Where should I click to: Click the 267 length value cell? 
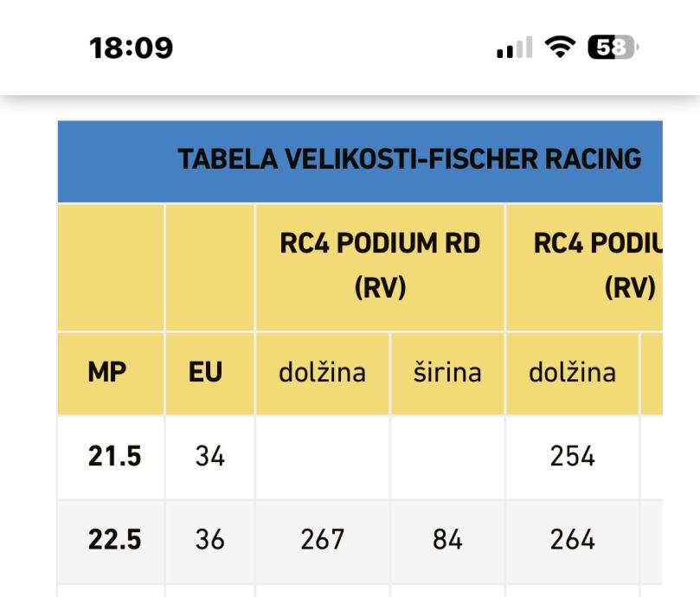click(x=323, y=539)
